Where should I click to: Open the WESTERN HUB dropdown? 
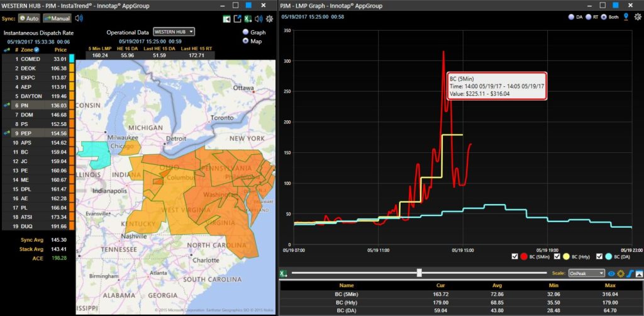pos(174,32)
